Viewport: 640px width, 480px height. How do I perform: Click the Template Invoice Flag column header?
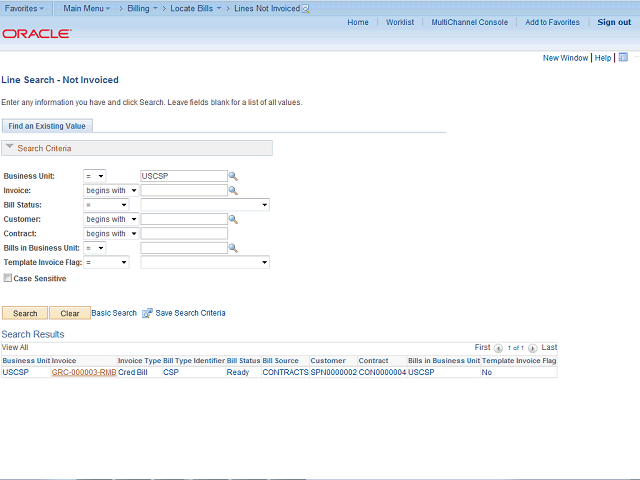click(519, 361)
